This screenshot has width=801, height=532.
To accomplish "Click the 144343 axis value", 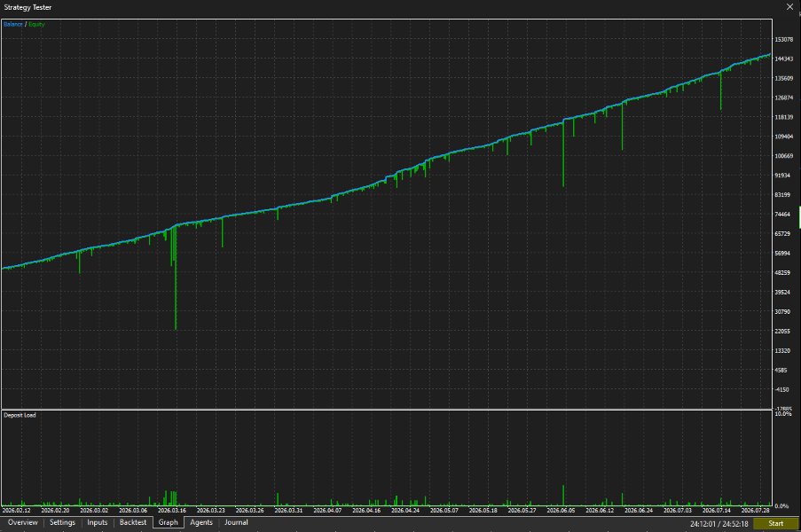I will [783, 59].
